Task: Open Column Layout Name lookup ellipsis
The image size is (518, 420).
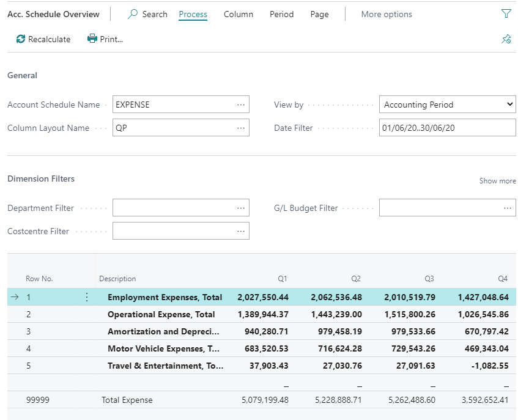Action: 241,128
